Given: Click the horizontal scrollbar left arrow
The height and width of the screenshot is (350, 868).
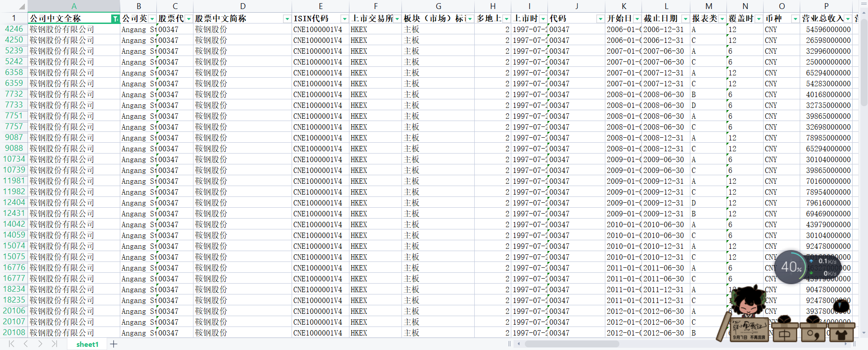Looking at the screenshot, I should click(519, 344).
